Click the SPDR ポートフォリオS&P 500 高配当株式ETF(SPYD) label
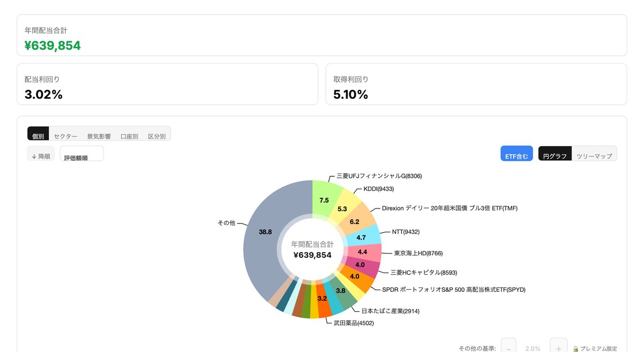This screenshot has height=352, width=644. 453,290
